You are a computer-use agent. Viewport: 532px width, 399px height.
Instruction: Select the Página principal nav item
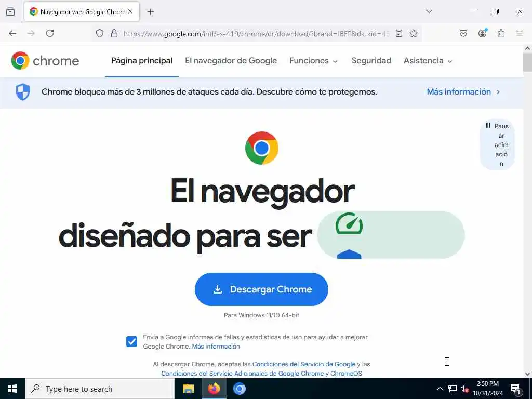point(142,61)
